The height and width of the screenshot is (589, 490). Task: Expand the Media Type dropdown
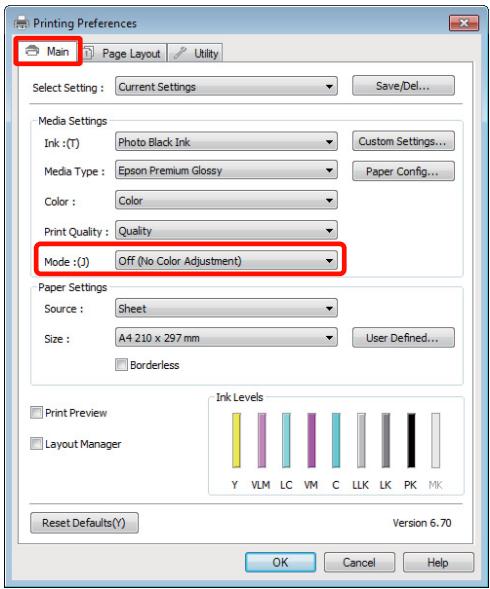(x=226, y=171)
